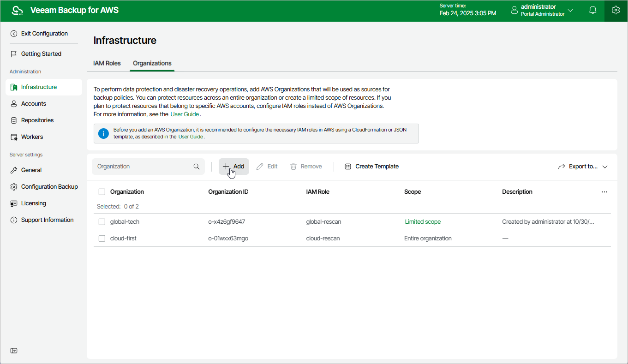The height and width of the screenshot is (364, 628).
Task: Click the Add organization button
Action: tap(234, 167)
